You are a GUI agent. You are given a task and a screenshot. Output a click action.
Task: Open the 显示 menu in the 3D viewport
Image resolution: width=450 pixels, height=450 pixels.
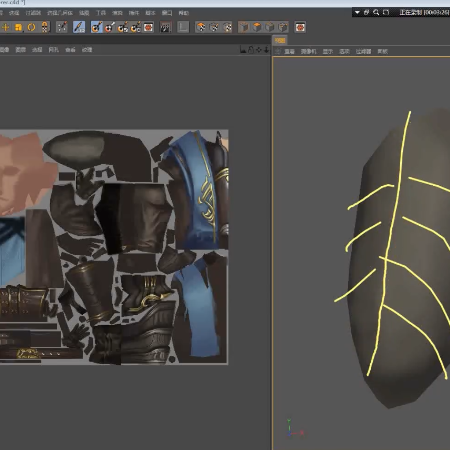tap(328, 52)
